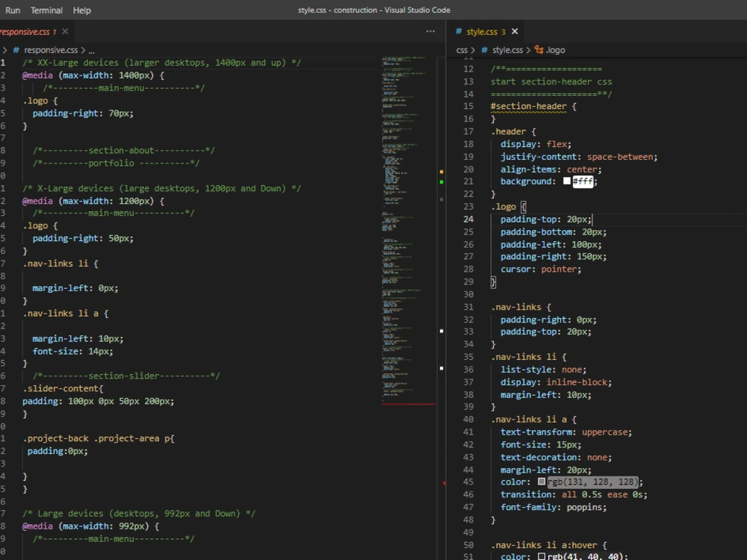Click 'align-items: center;' line

551,169
